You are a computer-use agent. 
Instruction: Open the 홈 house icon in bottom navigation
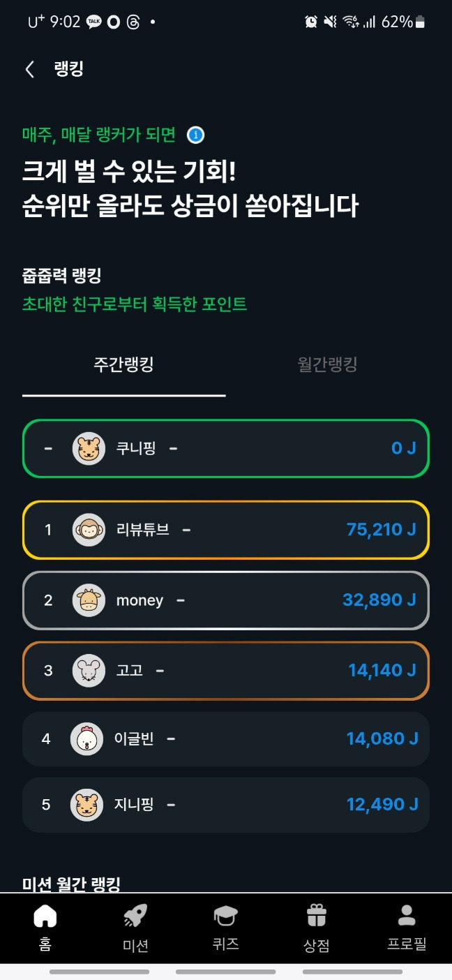pos(45,916)
